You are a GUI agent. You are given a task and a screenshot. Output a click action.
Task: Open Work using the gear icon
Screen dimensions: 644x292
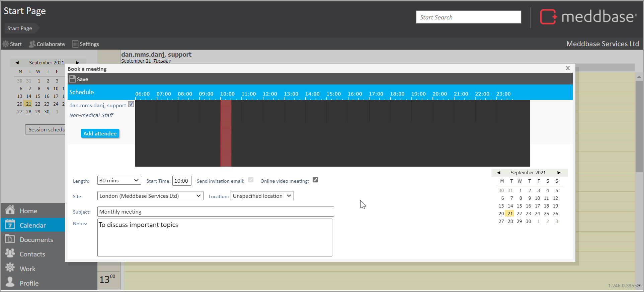tap(10, 268)
